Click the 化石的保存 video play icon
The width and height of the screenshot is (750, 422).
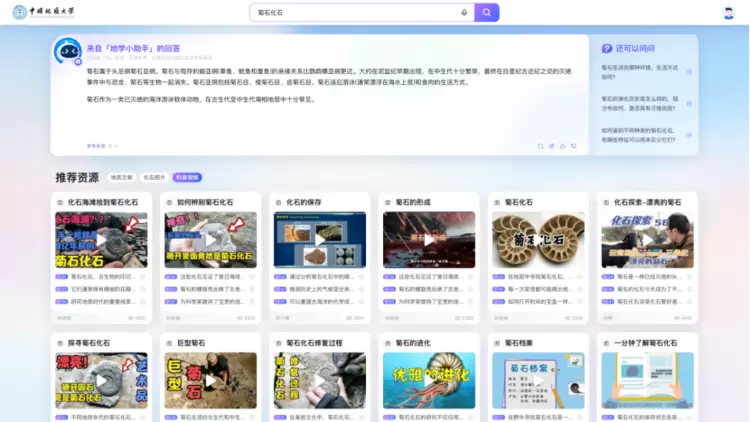[x=320, y=240]
